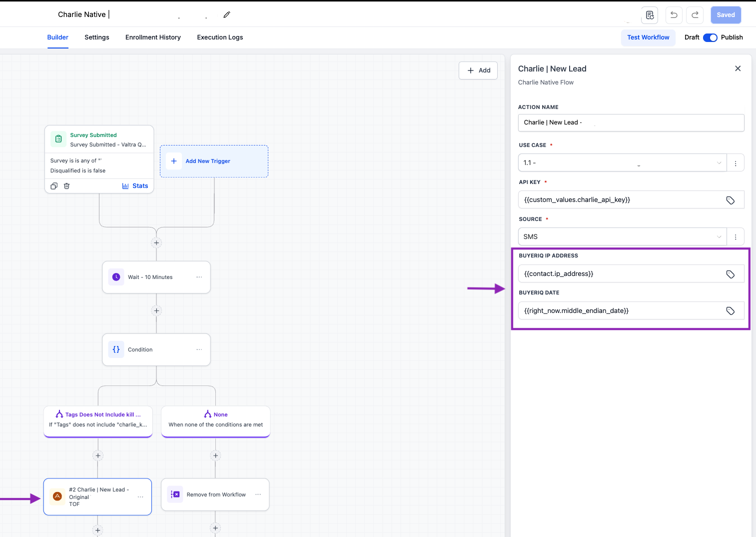Screen dimensions: 756x537
Task: Click Disqualified is false filter text
Action: coord(78,171)
